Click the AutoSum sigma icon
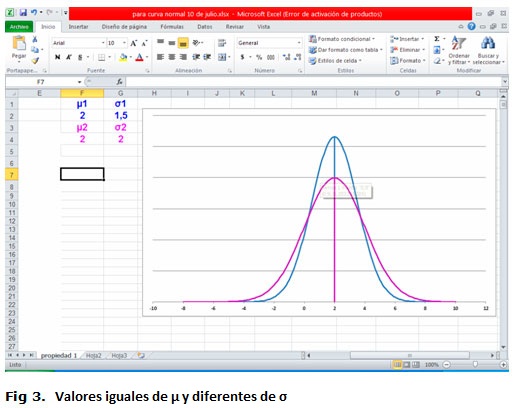 pyautogui.click(x=437, y=39)
